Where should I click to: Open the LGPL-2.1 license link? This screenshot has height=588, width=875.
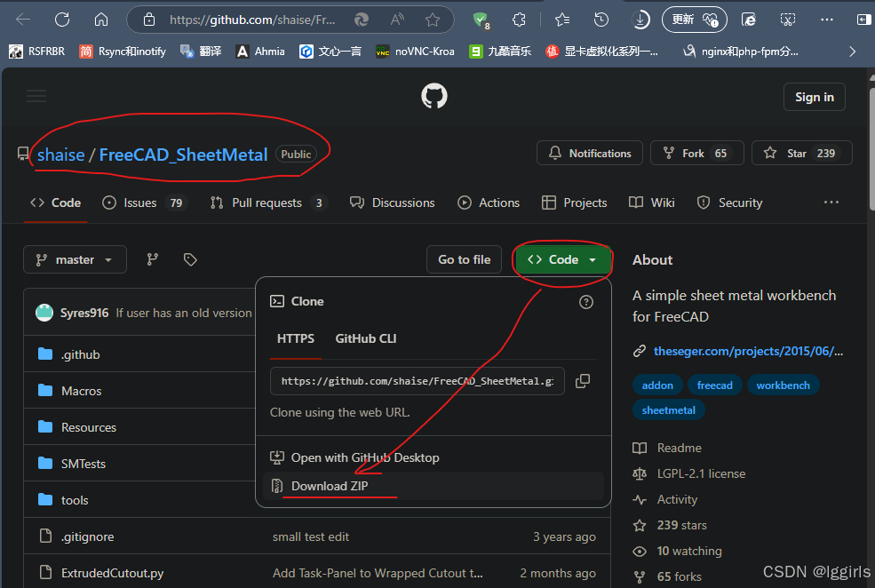pyautogui.click(x=701, y=473)
